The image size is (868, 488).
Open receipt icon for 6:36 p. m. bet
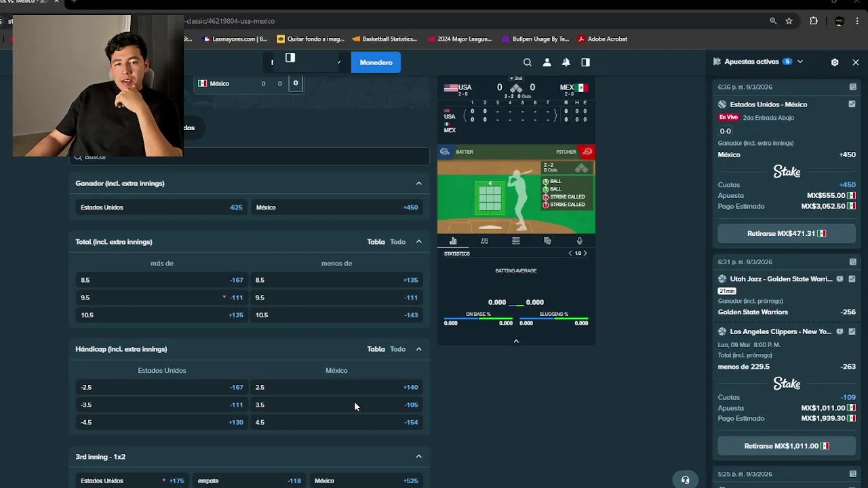852,87
